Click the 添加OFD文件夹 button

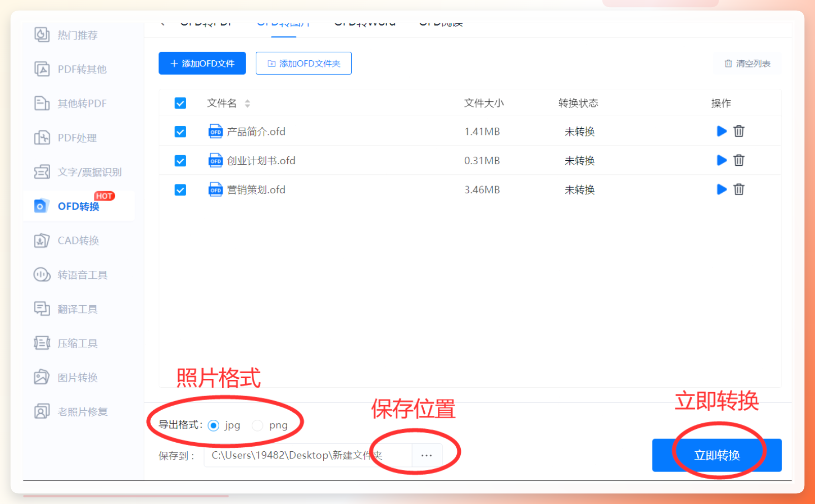tap(303, 63)
